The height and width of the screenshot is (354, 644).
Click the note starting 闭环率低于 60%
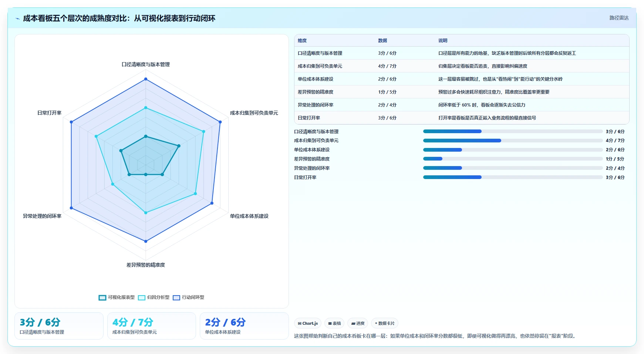click(482, 105)
